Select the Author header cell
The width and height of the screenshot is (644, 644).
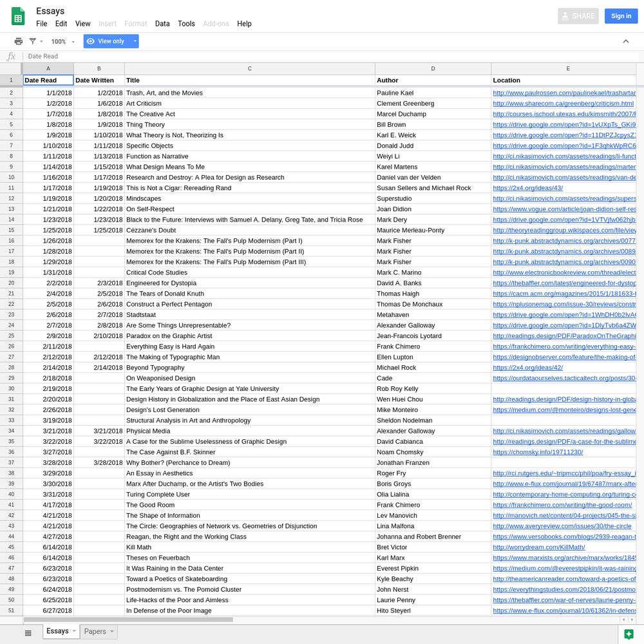point(433,80)
